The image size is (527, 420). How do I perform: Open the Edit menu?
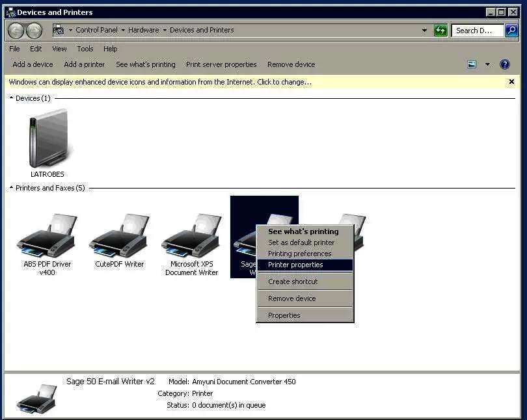(36, 49)
